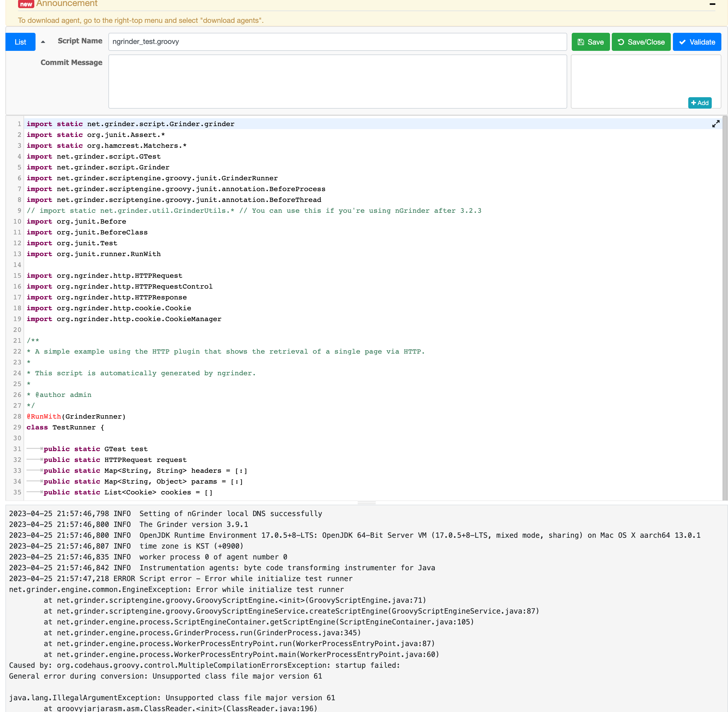Click the red "new" announcement badge

point(26,4)
